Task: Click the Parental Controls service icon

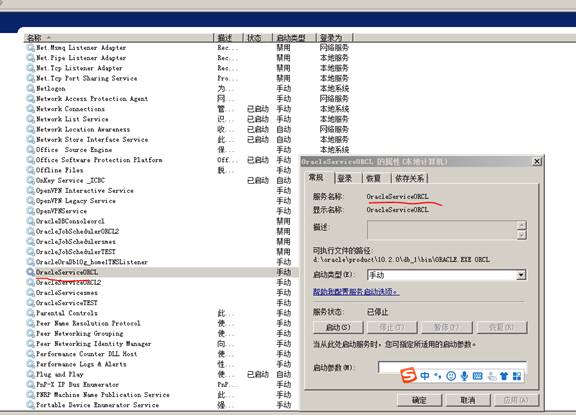Action: click(30, 313)
